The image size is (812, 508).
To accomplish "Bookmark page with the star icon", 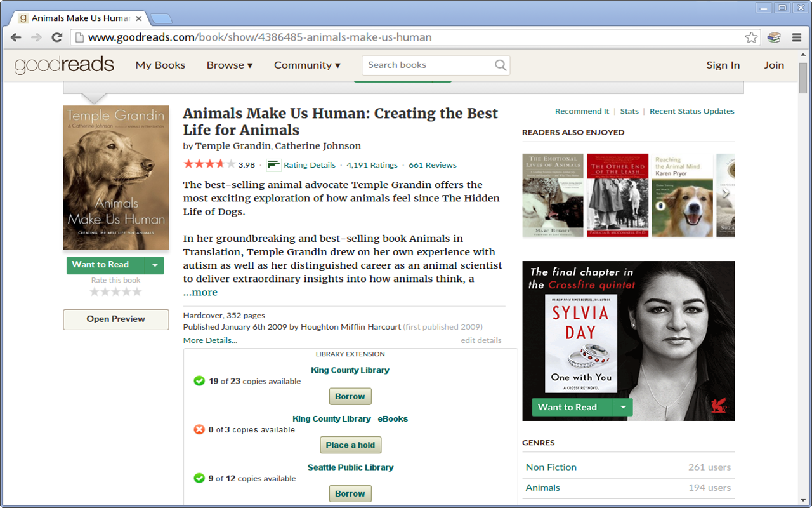I will 751,37.
